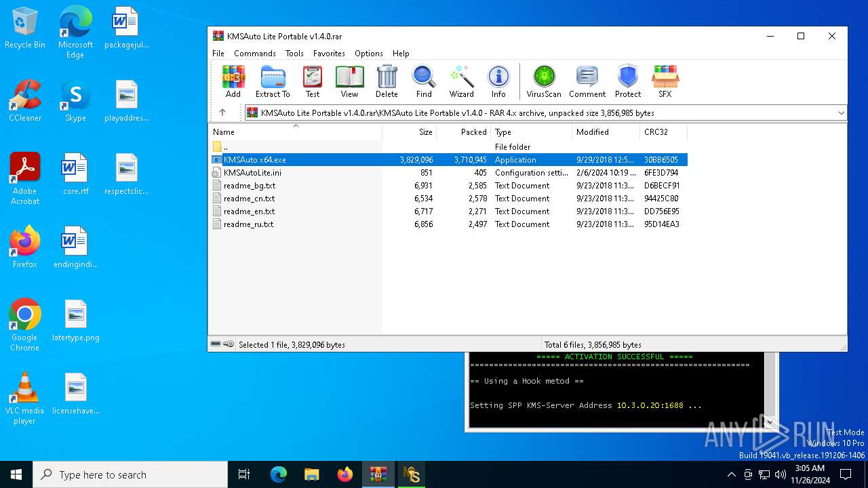Open Skype desktop shortcut
868x488 pixels.
pyautogui.click(x=75, y=102)
